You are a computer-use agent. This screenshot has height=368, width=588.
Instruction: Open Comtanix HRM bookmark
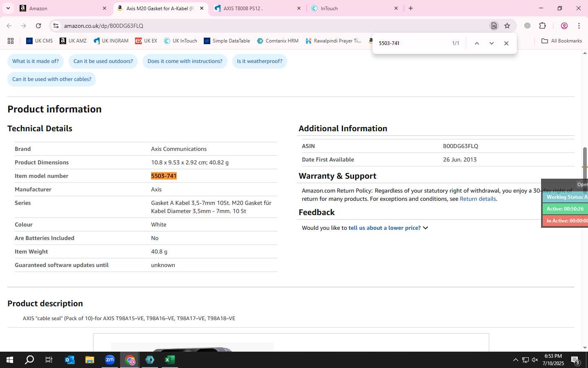(278, 41)
